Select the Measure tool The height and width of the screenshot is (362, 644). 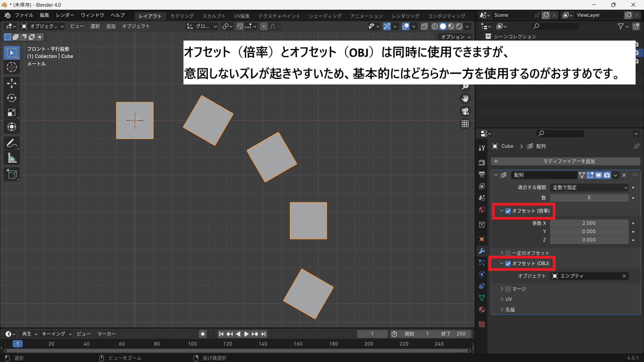(12, 158)
